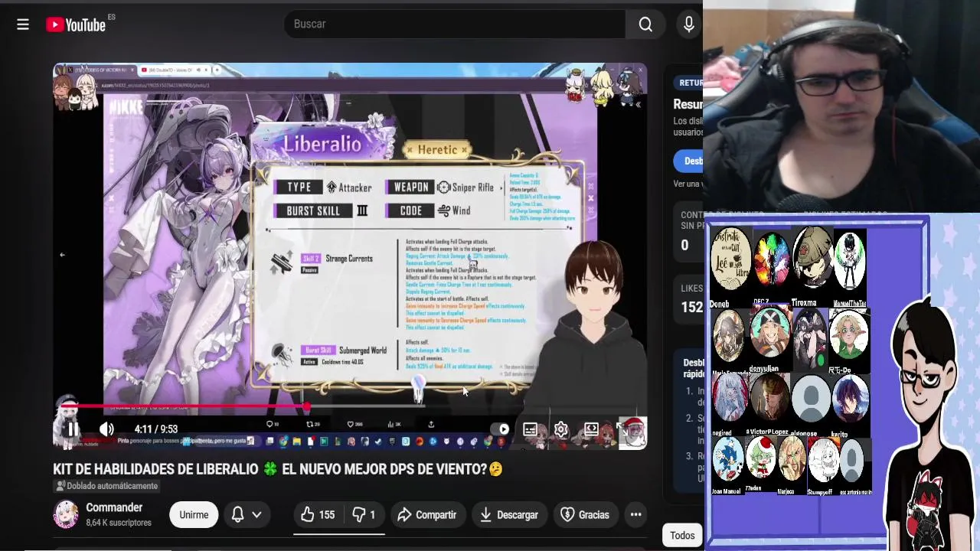The image size is (980, 551).
Task: Toggle subtitles in the video player
Action: click(530, 429)
